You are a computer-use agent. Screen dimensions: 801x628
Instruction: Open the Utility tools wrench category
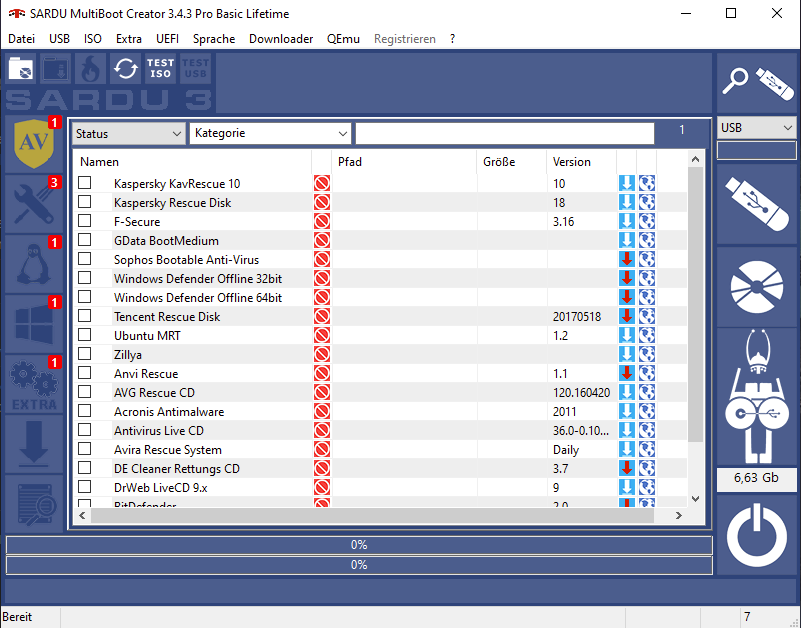34,204
